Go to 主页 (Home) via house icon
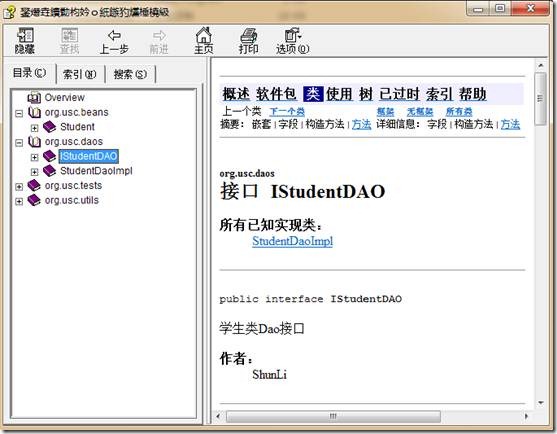The width and height of the screenshot is (557, 434). 204,35
